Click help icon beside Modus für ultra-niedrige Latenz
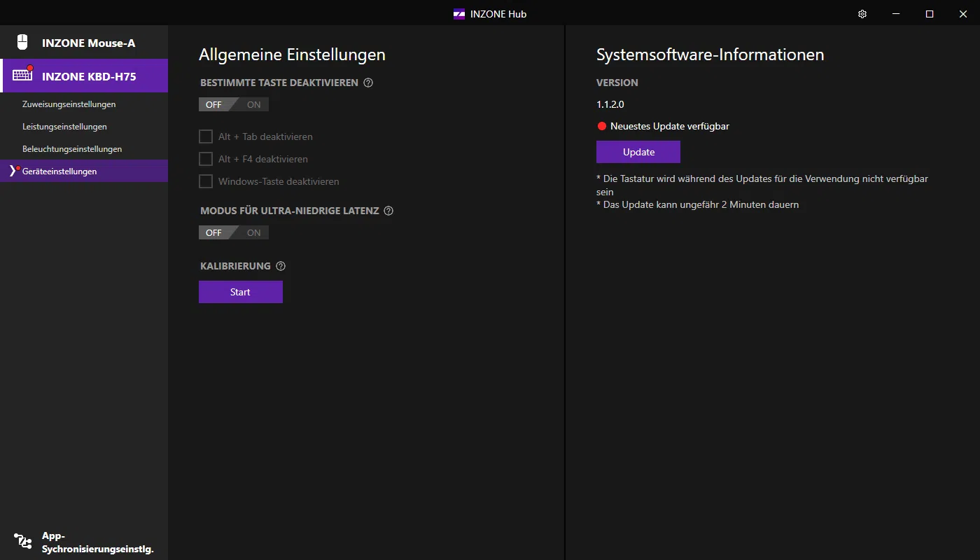 pos(388,211)
